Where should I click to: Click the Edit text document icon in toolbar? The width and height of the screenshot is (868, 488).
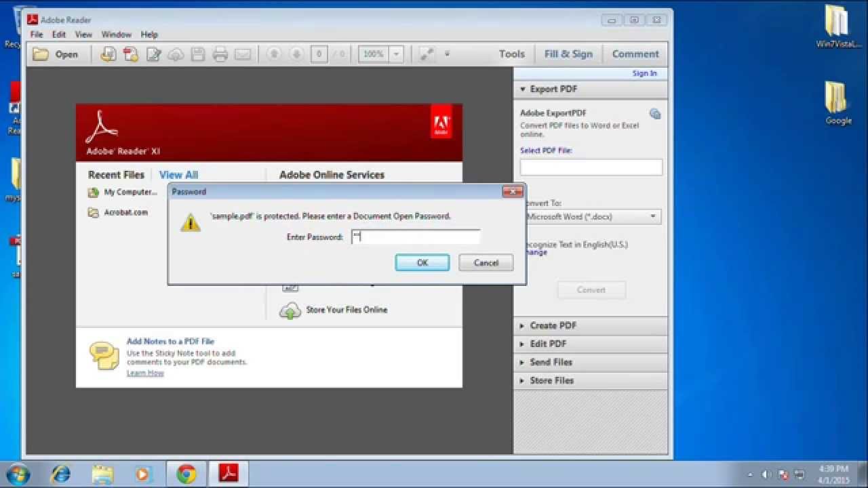[x=154, y=54]
